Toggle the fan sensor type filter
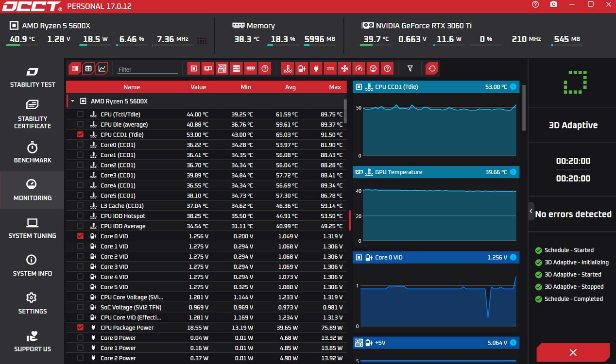This screenshot has height=364, width=616. [344, 69]
